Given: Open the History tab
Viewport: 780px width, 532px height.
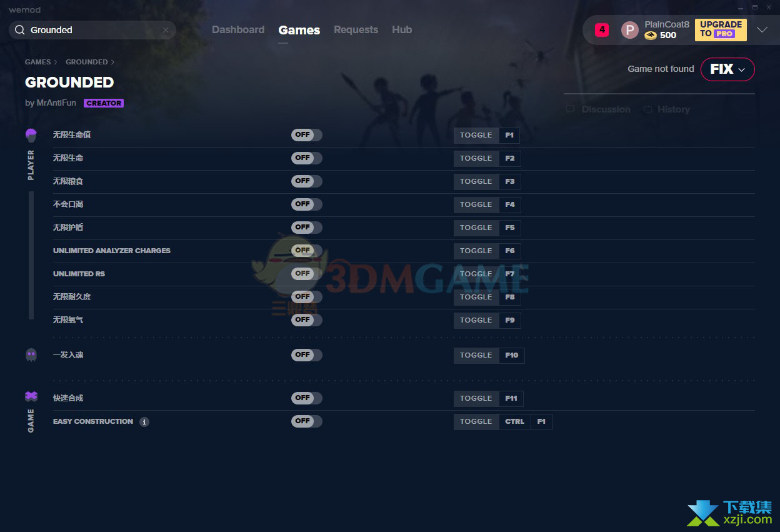Looking at the screenshot, I should click(674, 109).
